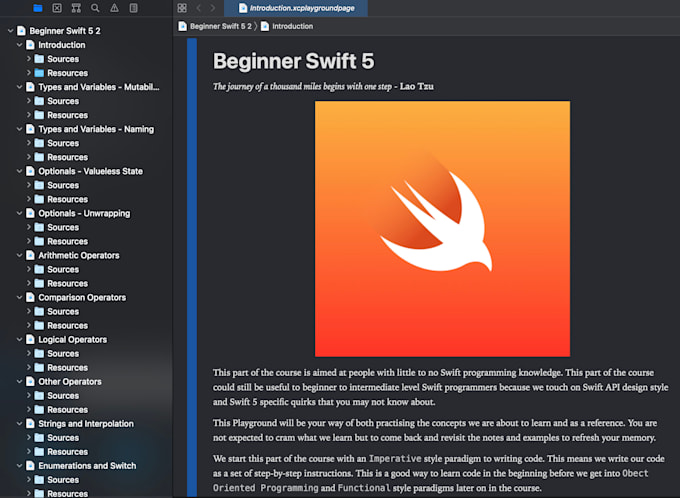680x498 pixels.
Task: Open the Issue navigator warning icon
Action: click(114, 8)
